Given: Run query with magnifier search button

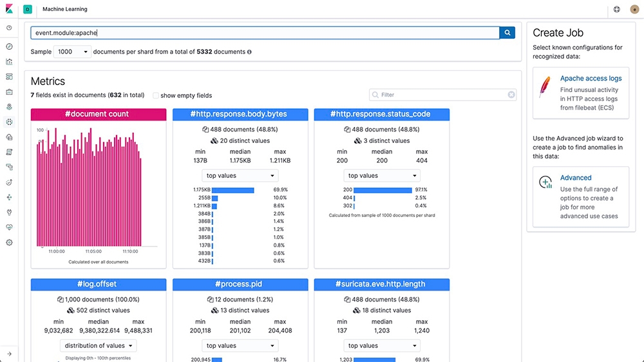Looking at the screenshot, I should click(507, 33).
